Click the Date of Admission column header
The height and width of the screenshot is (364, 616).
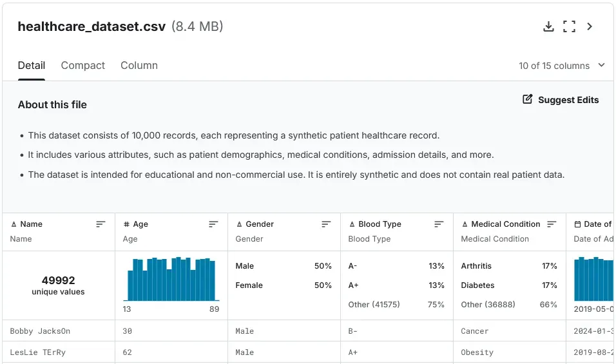[597, 224]
